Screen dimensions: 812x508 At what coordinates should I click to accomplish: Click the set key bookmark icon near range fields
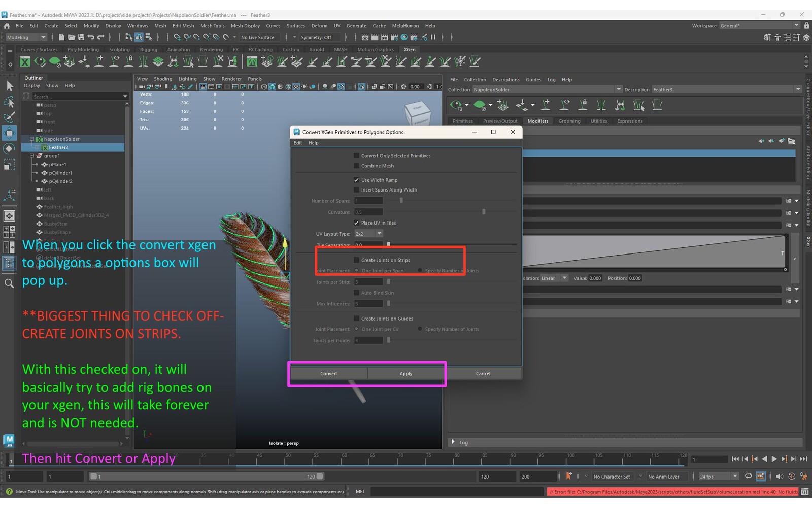569,476
